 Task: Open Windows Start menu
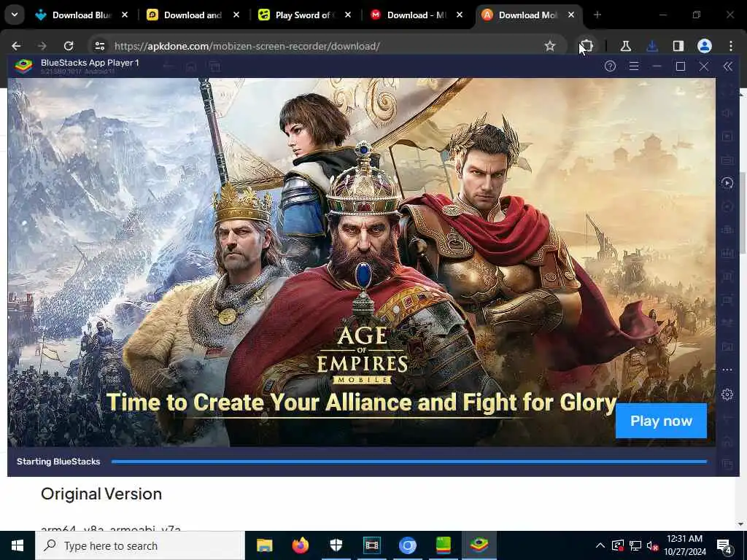point(18,545)
